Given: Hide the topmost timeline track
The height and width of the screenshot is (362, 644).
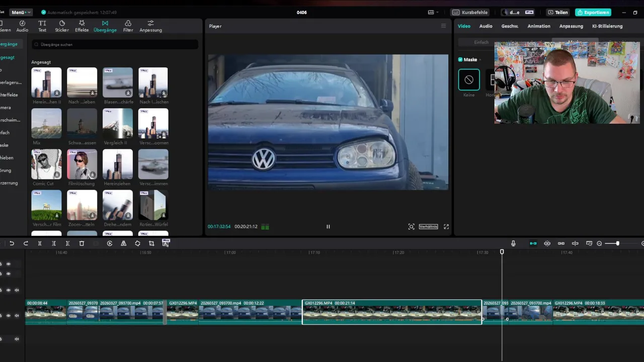Looking at the screenshot, I should pyautogui.click(x=8, y=264).
